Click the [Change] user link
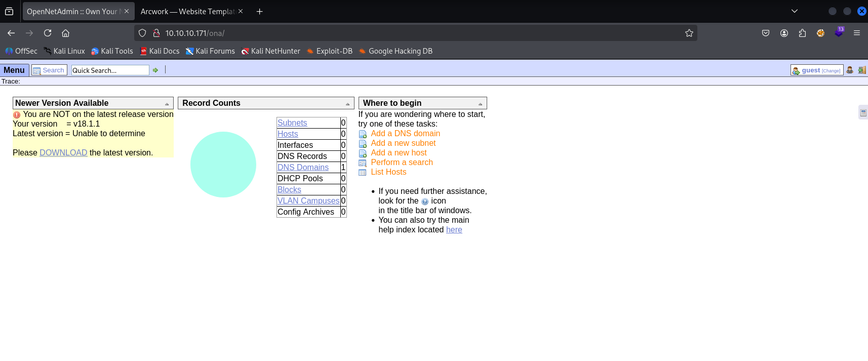Screen dimensions: 868x361 click(x=831, y=71)
